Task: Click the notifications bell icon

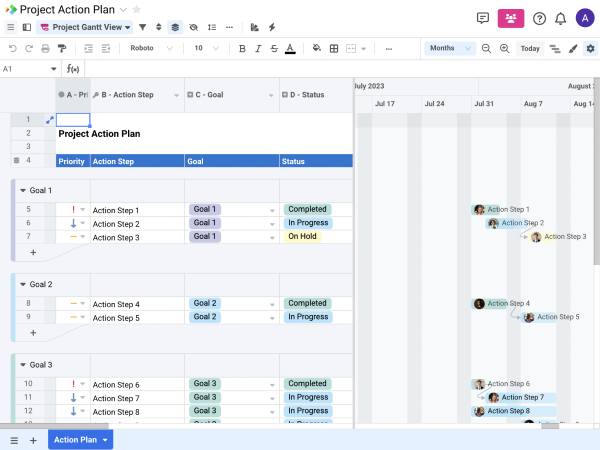Action: pyautogui.click(x=560, y=18)
